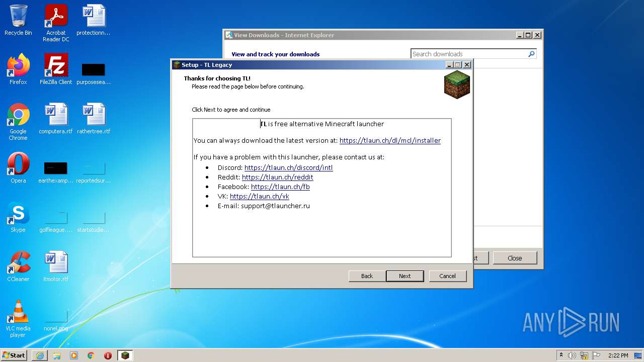Click the Opera icon in taskbar

coord(108,355)
